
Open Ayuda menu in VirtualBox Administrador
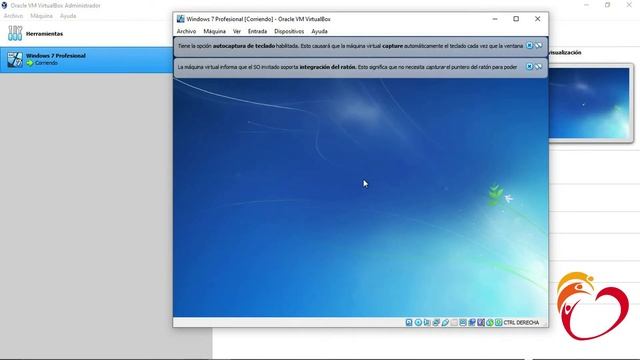68,16
